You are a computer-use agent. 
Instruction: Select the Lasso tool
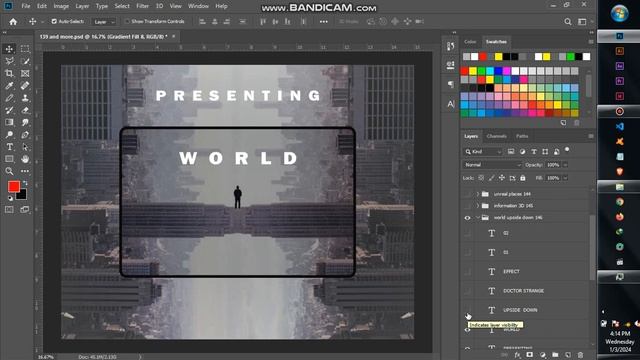point(9,61)
